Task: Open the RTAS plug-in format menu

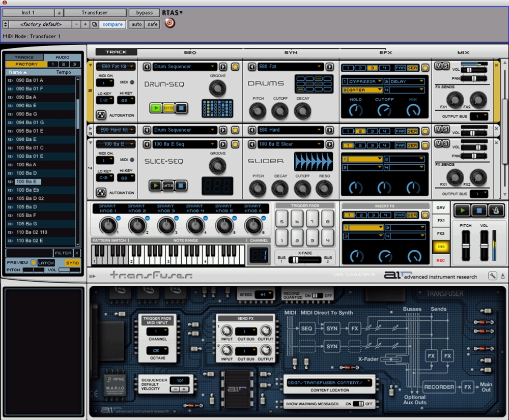Action: coord(173,13)
